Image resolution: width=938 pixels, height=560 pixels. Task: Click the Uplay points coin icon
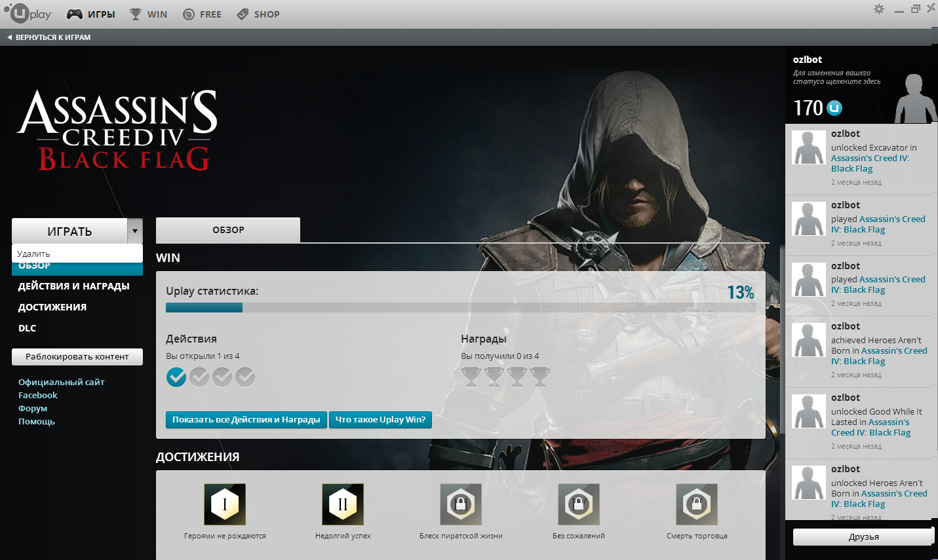coord(834,108)
